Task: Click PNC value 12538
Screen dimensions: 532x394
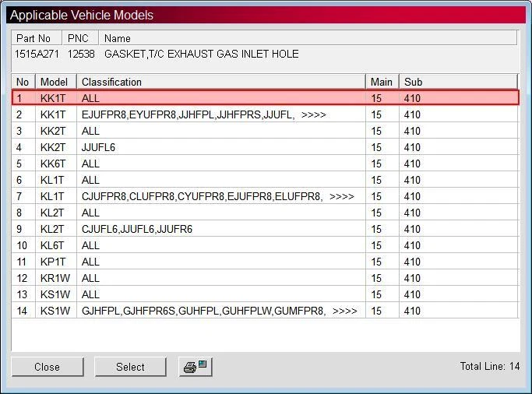Action: (x=81, y=54)
